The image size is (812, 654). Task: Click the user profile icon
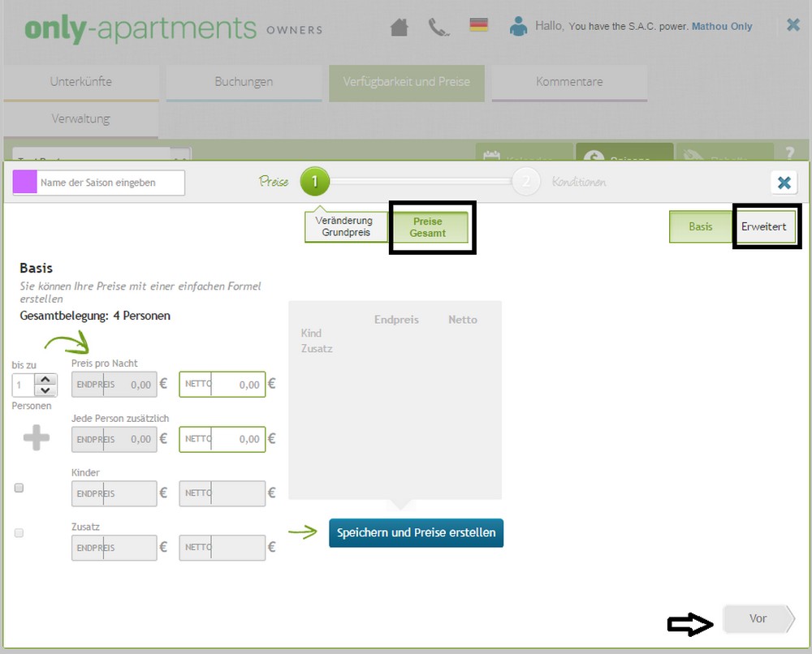(518, 27)
